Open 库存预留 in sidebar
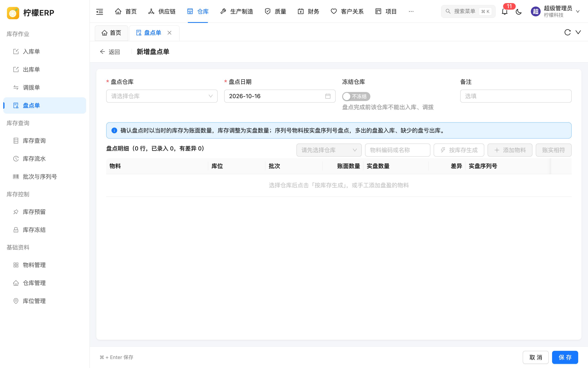The height and width of the screenshot is (368, 588). (x=45, y=212)
